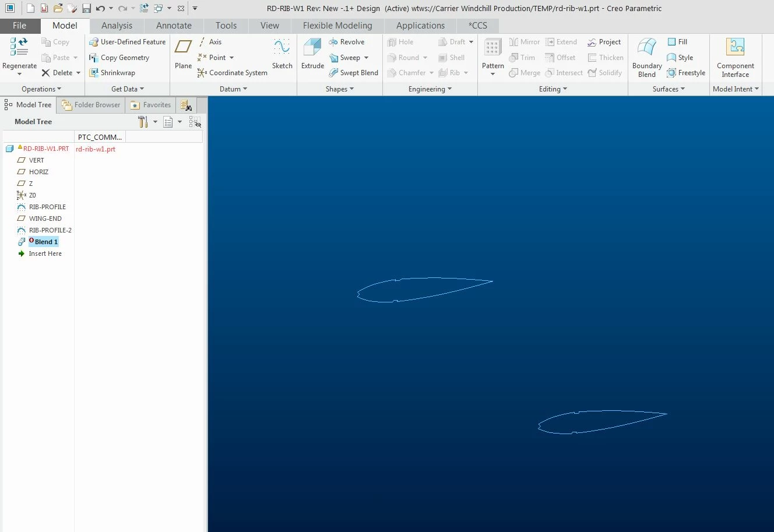Select the Project editing tool
This screenshot has height=532, width=774.
click(x=604, y=42)
